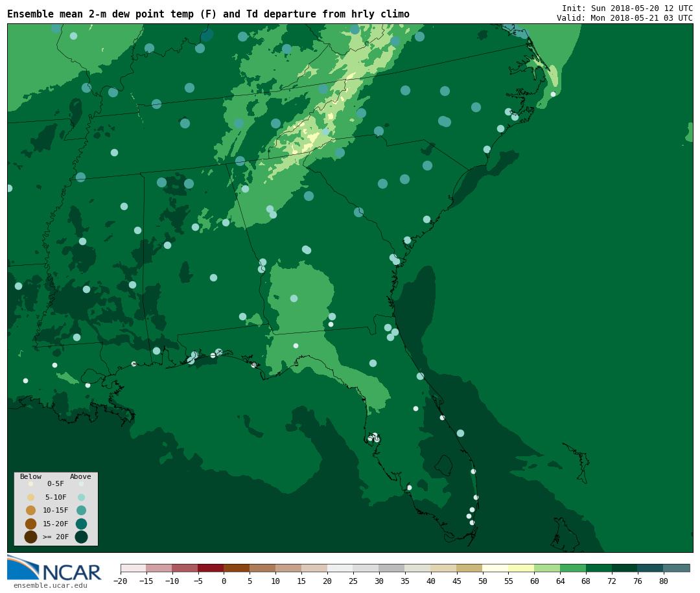Click the 72 to 76 colorbar swatch
The width and height of the screenshot is (700, 593).
625,568
